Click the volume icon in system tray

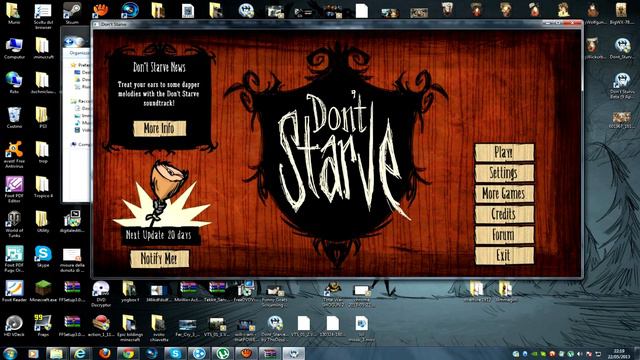click(580, 354)
